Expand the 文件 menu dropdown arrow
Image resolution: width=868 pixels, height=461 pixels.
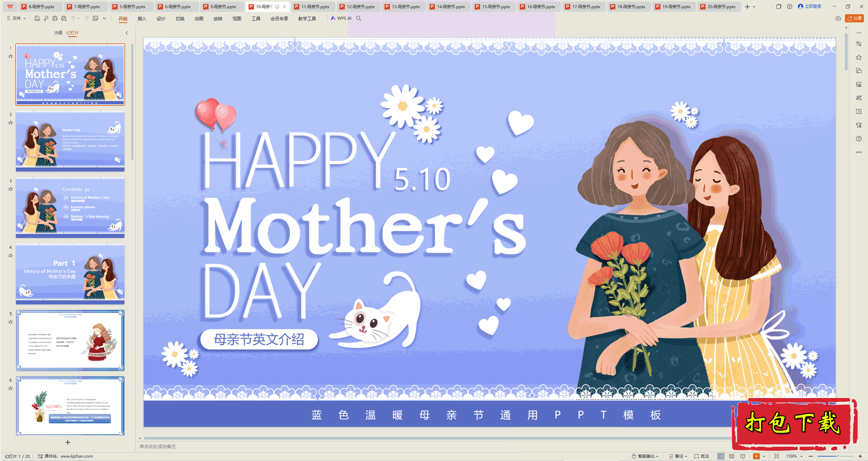[x=25, y=18]
